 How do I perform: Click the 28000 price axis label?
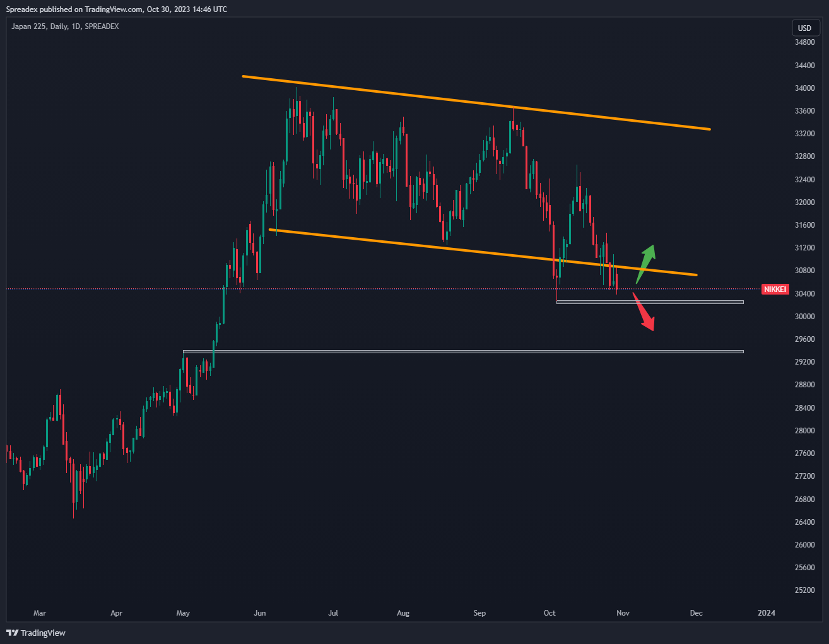(x=805, y=431)
